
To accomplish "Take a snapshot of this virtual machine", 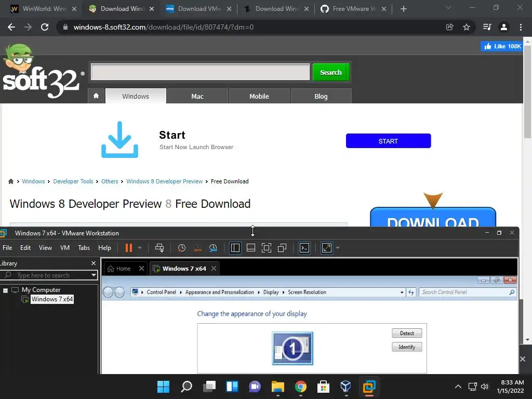I will [181, 248].
